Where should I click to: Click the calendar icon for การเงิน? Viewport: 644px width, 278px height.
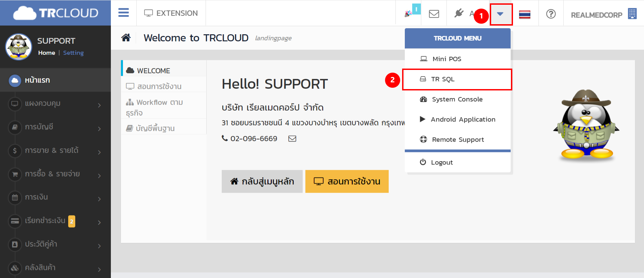tap(15, 197)
